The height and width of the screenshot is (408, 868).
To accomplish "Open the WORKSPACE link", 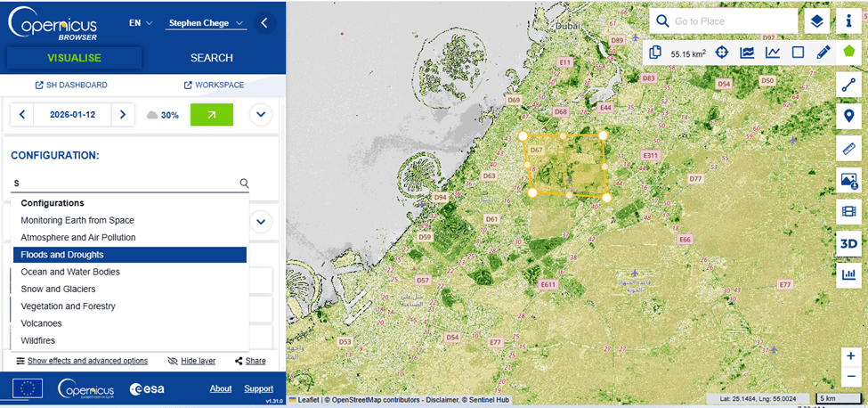I will pos(214,86).
